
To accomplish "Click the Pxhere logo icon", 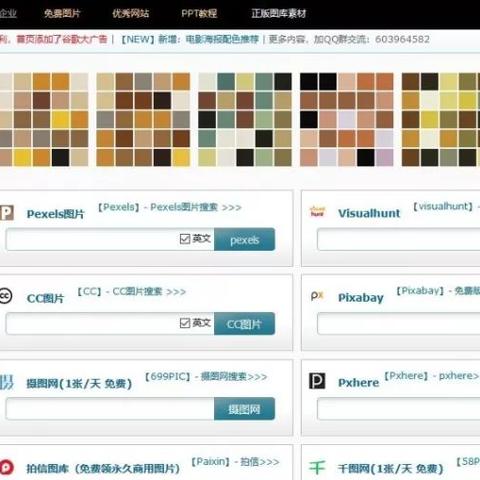I will pos(317,381).
